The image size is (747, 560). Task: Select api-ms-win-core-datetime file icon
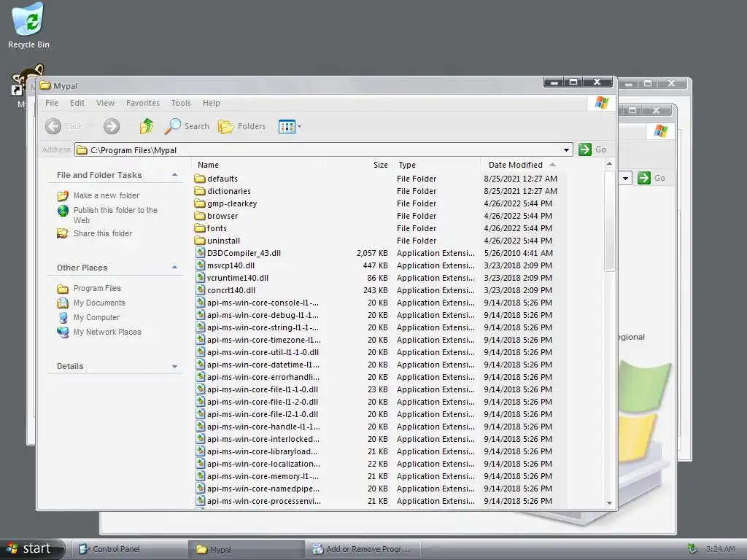[201, 365]
